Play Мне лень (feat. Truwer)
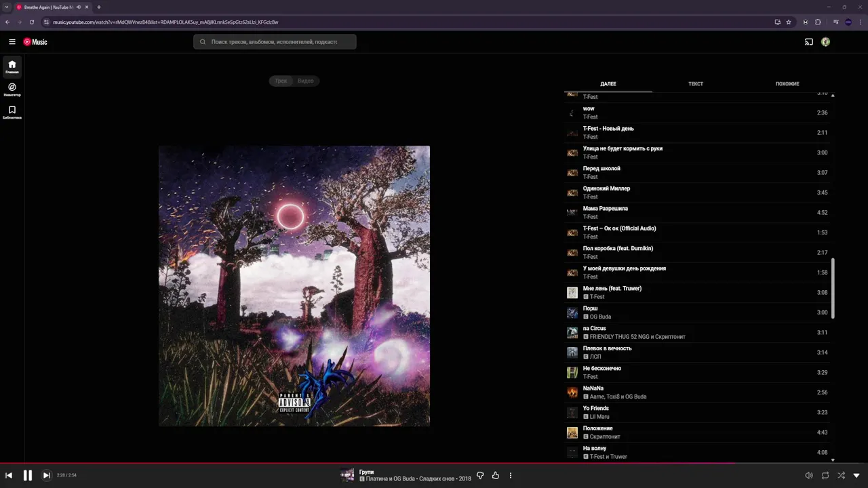868x488 pixels. (697, 293)
